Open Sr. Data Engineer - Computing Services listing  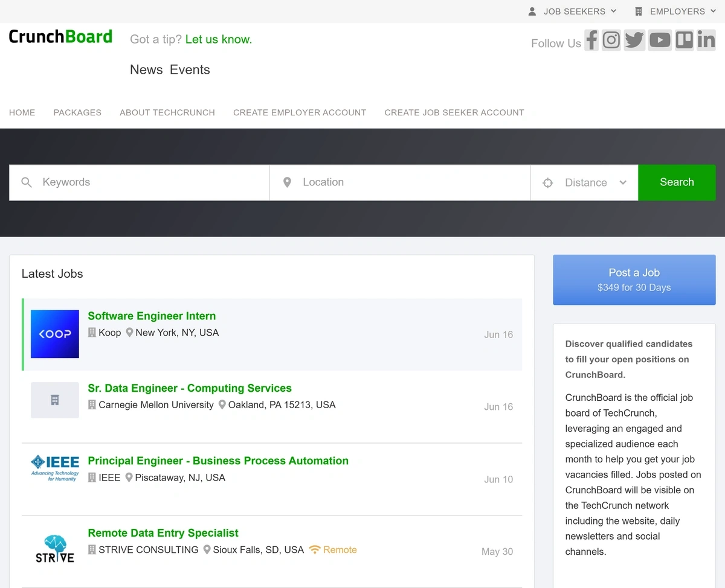[190, 388]
